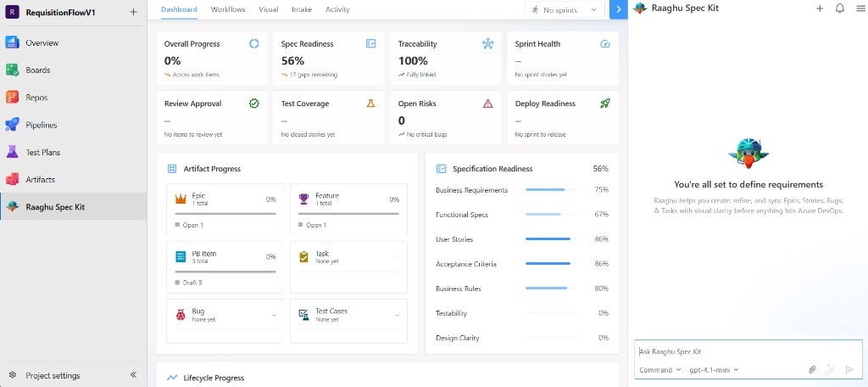Click the Artifact Progress grid icon
This screenshot has width=868, height=387.
coord(172,169)
